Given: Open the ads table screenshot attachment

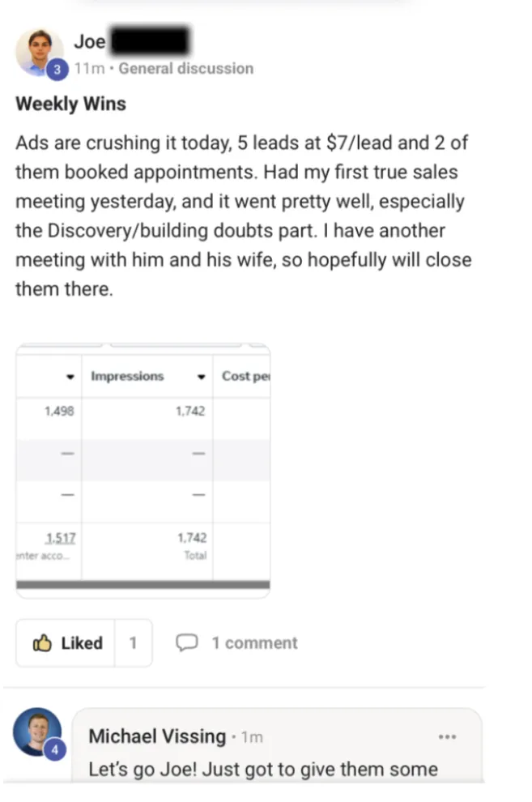Looking at the screenshot, I should pyautogui.click(x=143, y=470).
